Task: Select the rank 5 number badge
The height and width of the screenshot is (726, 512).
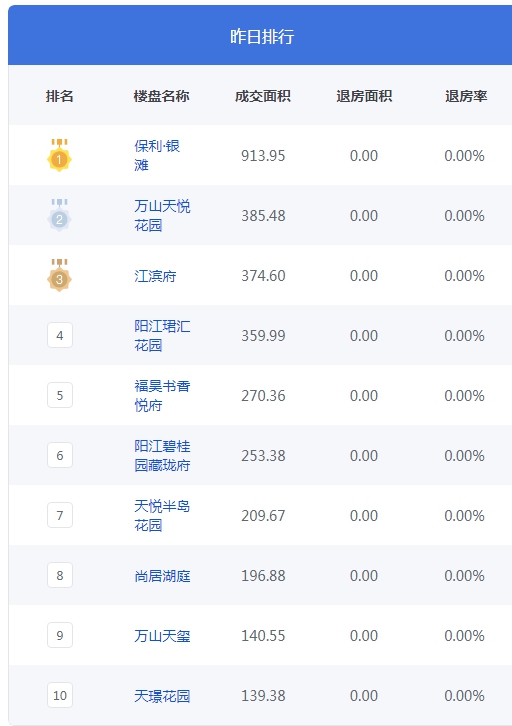Action: point(60,395)
